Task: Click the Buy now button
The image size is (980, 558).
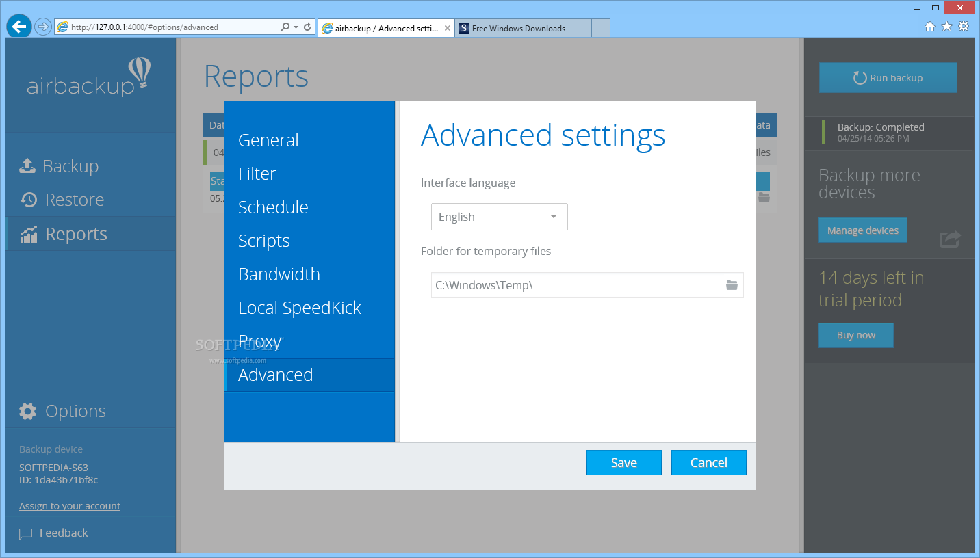Action: click(x=856, y=335)
